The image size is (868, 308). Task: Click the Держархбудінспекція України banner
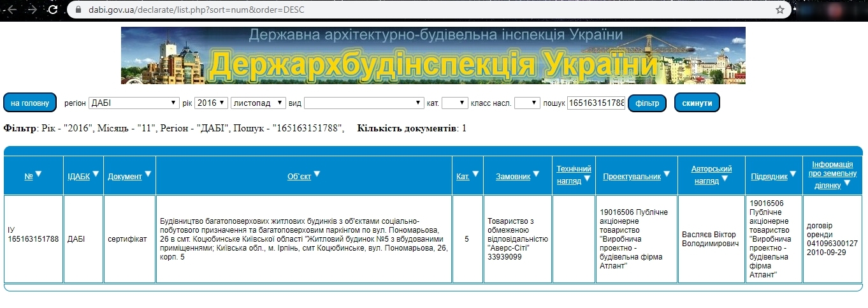point(433,55)
